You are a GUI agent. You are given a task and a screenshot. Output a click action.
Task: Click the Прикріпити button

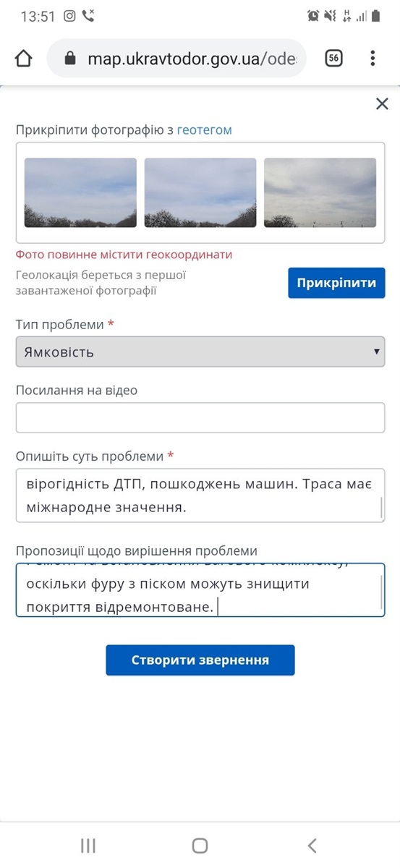(336, 283)
